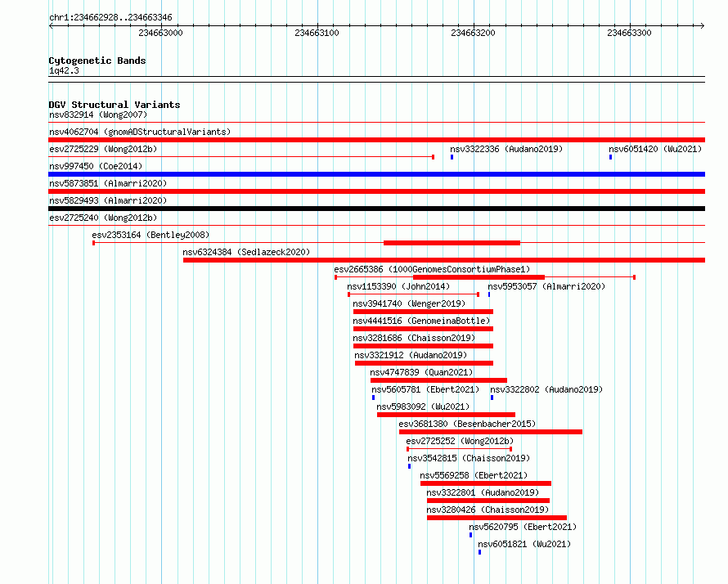Click the nsv3280426 (Chaisson2019) label
This screenshot has width=728, height=584.
point(488,510)
